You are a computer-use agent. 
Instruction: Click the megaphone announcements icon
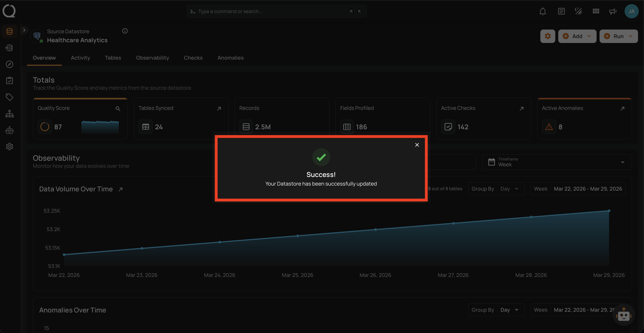point(612,11)
